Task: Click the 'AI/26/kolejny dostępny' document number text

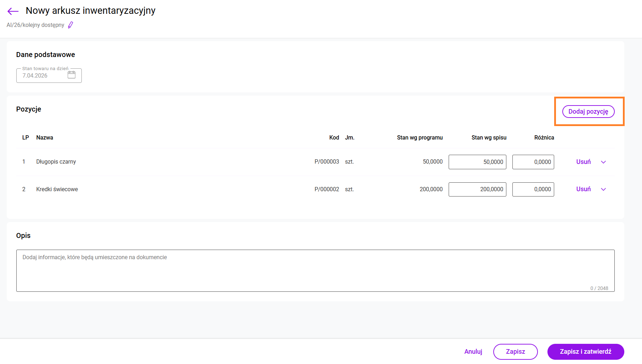Action: click(35, 25)
